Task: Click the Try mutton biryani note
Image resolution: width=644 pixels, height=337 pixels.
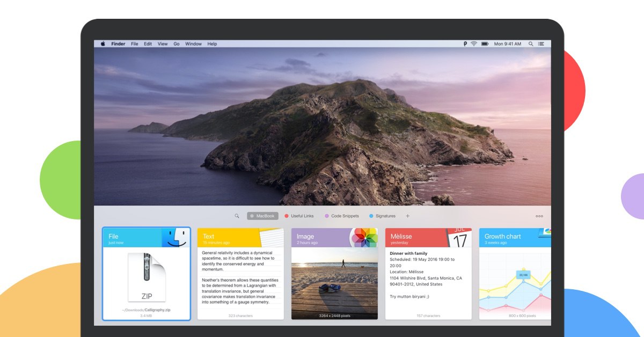Action: point(409,296)
